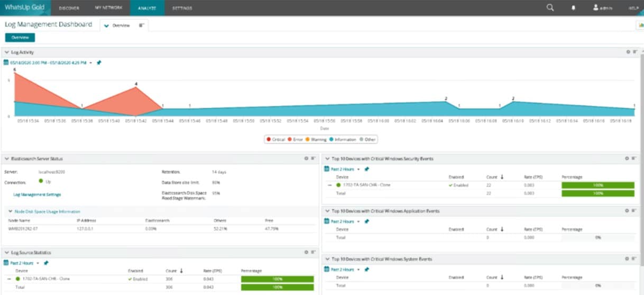Viewport: 644px width, 295px height.
Task: Toggle the Critical series in chart legend
Action: click(276, 139)
